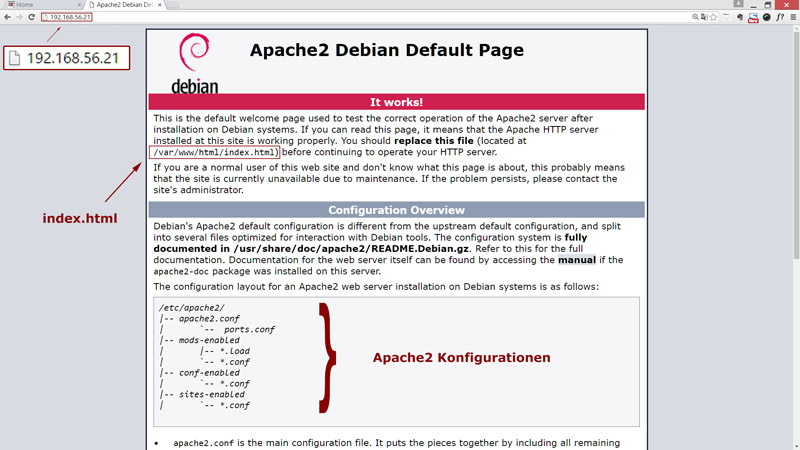The image size is (800, 450).
Task: Click the "replace this file" bold text
Action: click(x=434, y=141)
